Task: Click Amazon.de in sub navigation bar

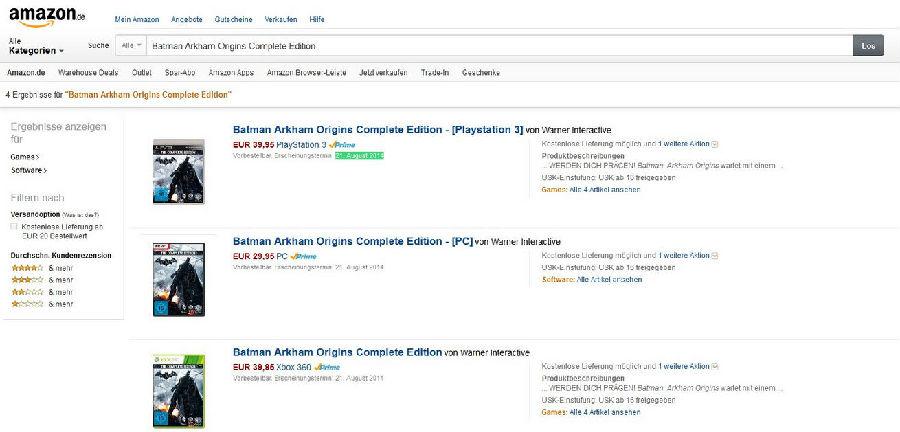Action: click(26, 73)
